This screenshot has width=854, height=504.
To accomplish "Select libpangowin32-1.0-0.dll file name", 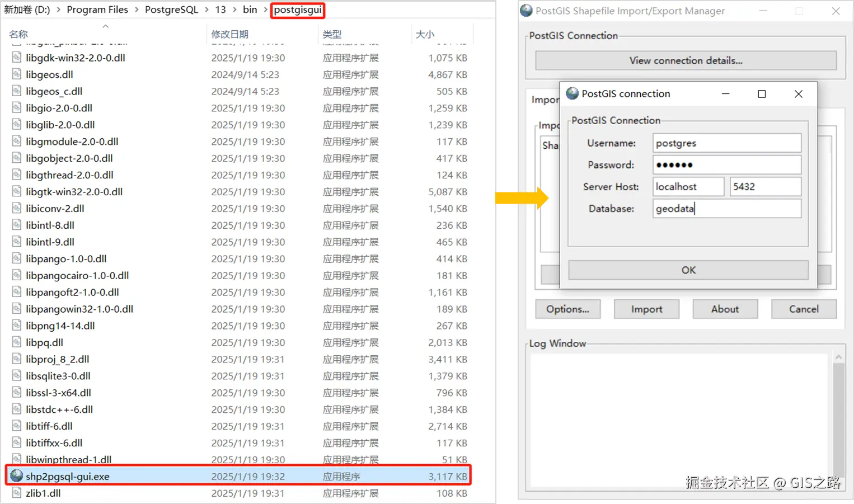I will coord(79,309).
